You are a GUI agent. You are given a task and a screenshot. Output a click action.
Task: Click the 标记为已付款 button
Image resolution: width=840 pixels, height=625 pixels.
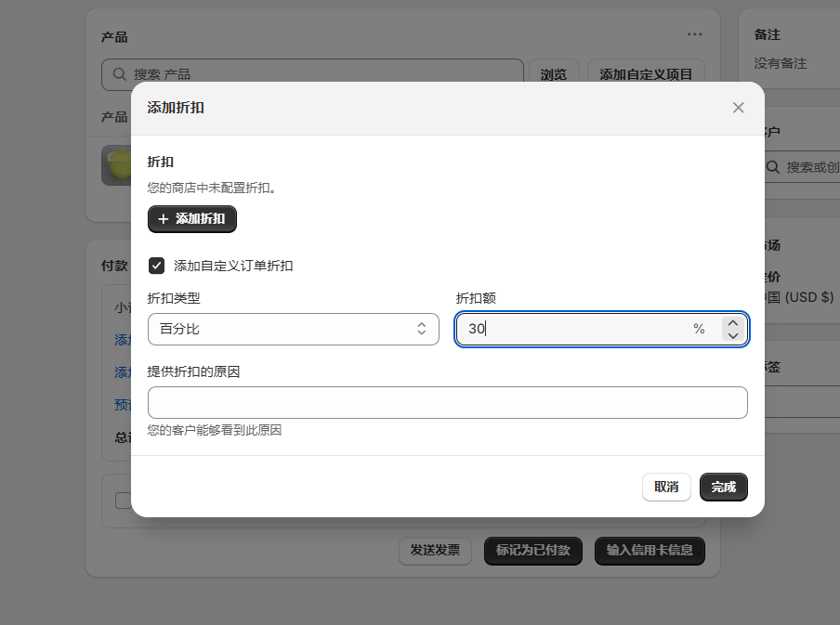[532, 551]
